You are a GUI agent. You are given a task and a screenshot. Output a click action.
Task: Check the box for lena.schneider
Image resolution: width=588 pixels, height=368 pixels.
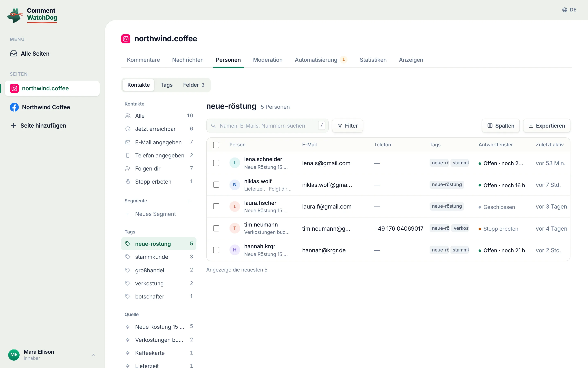(x=216, y=163)
